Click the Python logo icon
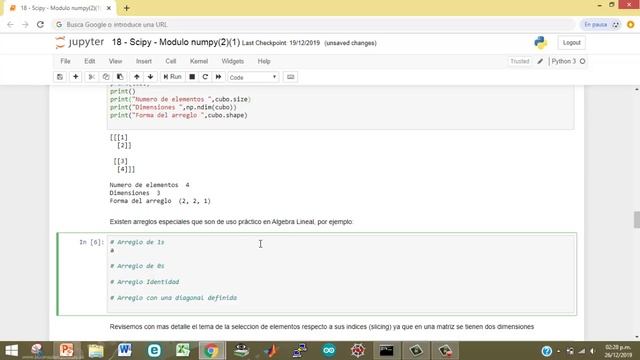 pyautogui.click(x=540, y=42)
